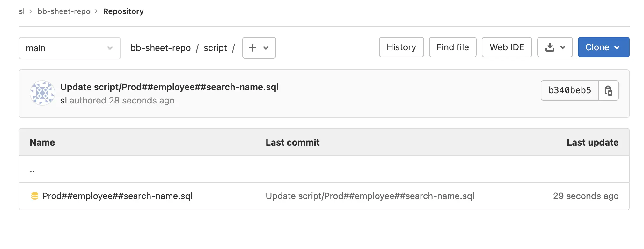Open the main branch dropdown

(70, 48)
